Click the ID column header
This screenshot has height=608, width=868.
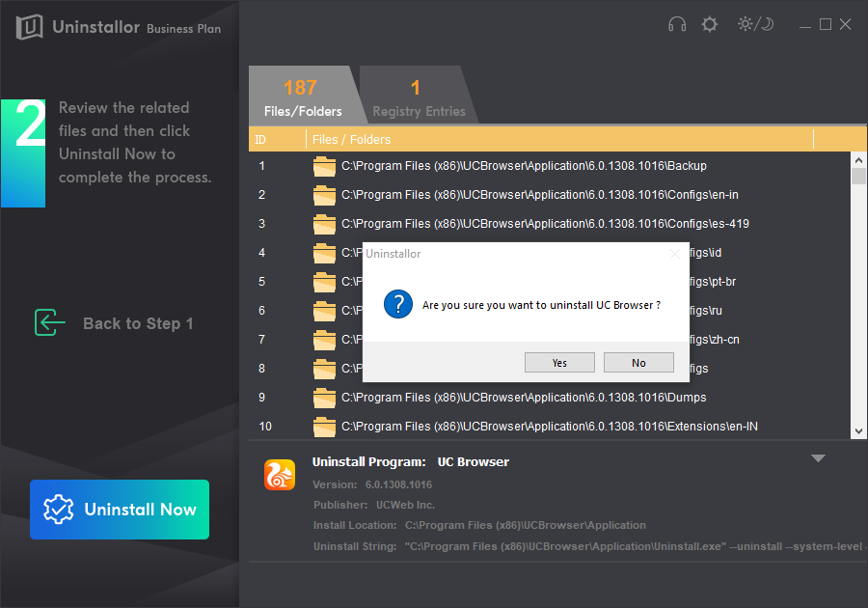[260, 140]
